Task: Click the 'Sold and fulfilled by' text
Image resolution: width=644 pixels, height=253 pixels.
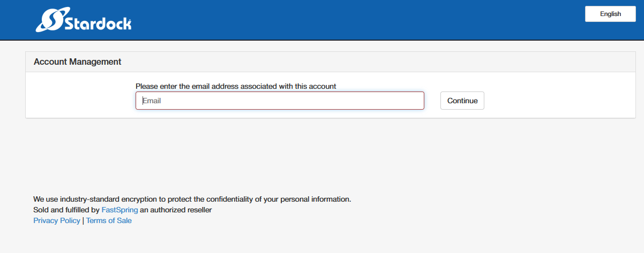Action: click(x=66, y=210)
